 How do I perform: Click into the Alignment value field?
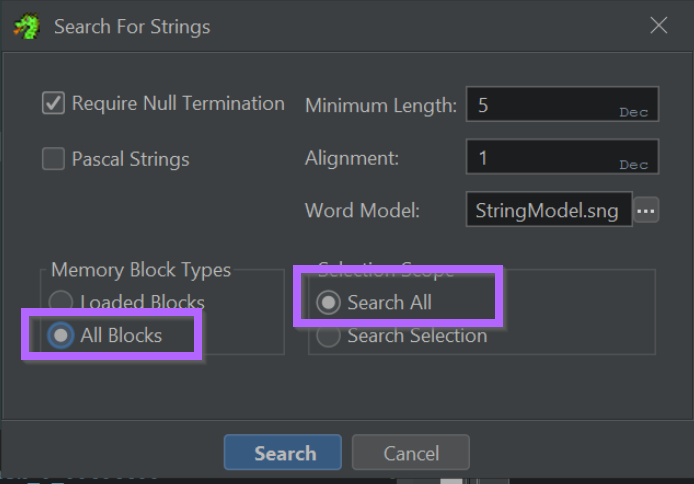(562, 157)
